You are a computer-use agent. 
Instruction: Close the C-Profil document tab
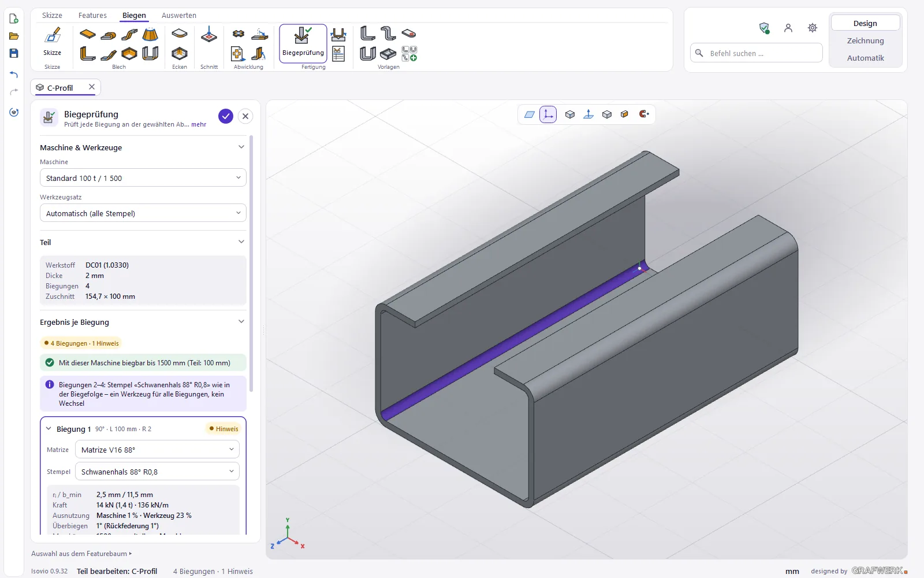point(92,87)
